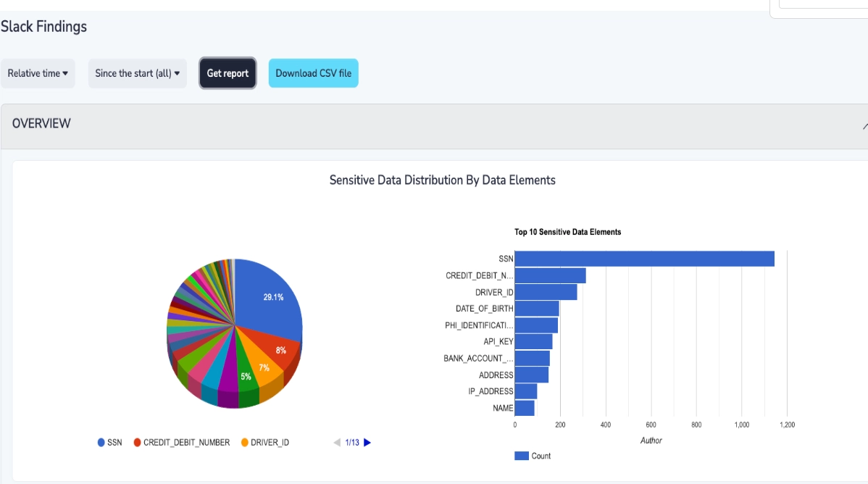Click the 1,200 axis tick label
Viewport: 868px width, 484px height.
coord(787,425)
